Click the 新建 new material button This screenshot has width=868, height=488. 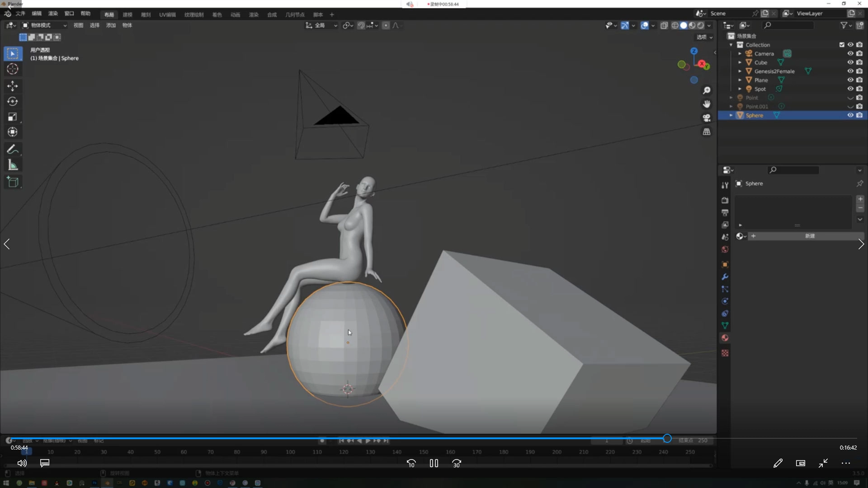(809, 236)
